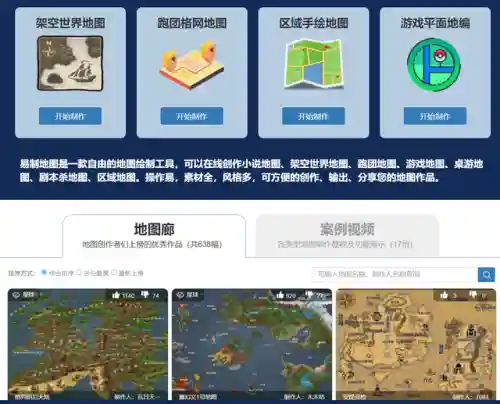Click the author name on the second map
Image resolution: width=500 pixels, height=404 pixels.
tap(304, 397)
